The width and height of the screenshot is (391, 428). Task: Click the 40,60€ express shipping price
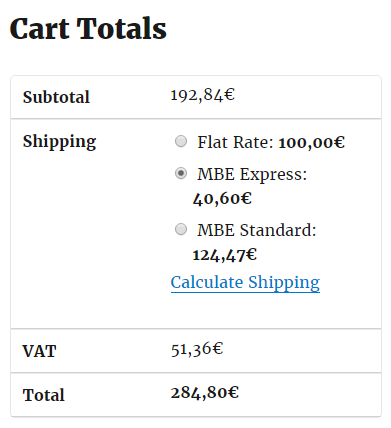click(x=222, y=199)
